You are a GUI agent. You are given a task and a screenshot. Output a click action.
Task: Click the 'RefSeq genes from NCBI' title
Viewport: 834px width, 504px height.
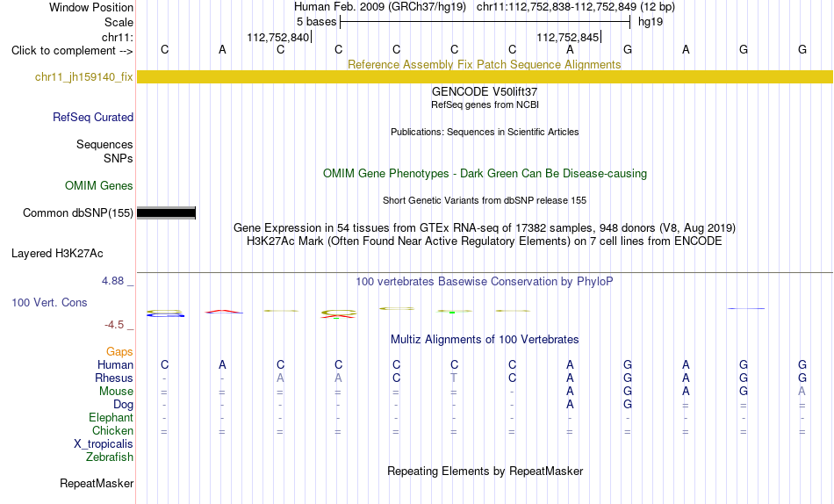(x=485, y=104)
